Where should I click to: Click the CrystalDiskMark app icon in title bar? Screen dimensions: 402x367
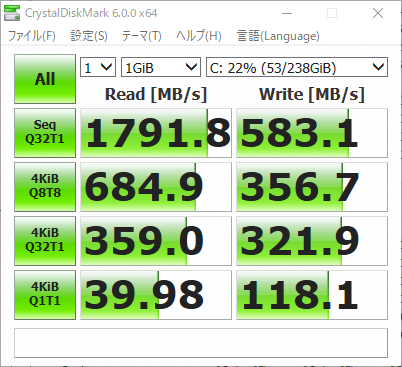[x=12, y=13]
